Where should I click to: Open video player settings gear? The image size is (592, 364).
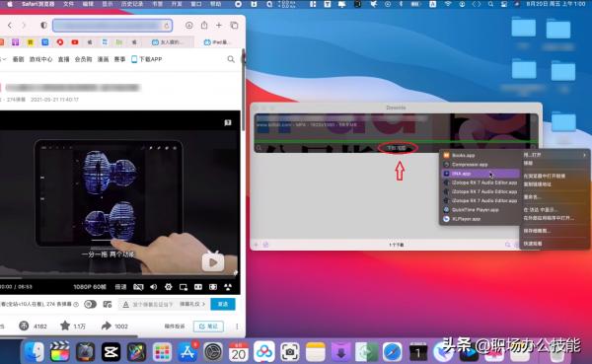[169, 287]
